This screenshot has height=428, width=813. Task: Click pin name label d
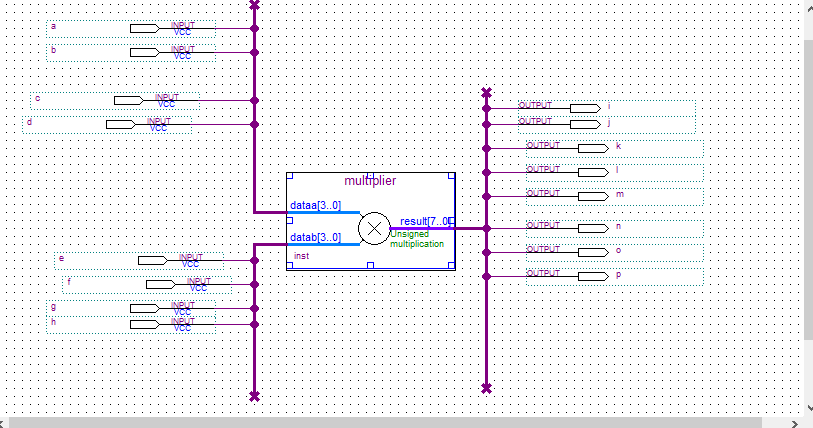[x=29, y=122]
